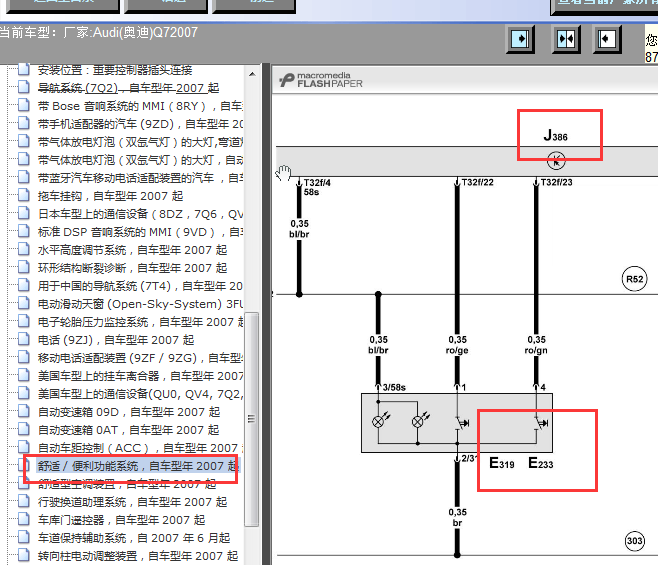The width and height of the screenshot is (658, 565).
Task: Click document icon beside 车库门遥控器 entry
Action: (x=24, y=520)
